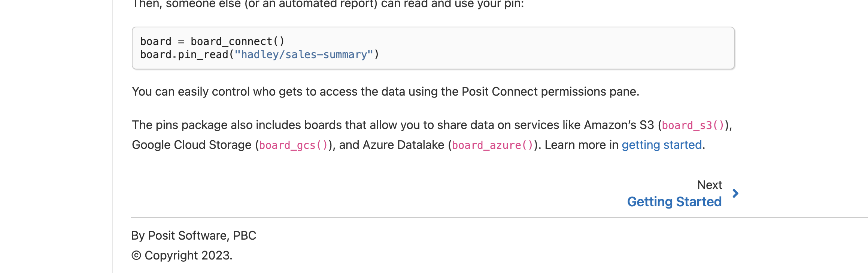Click the board_s3() inline code
This screenshot has width=868, height=273.
click(x=693, y=125)
